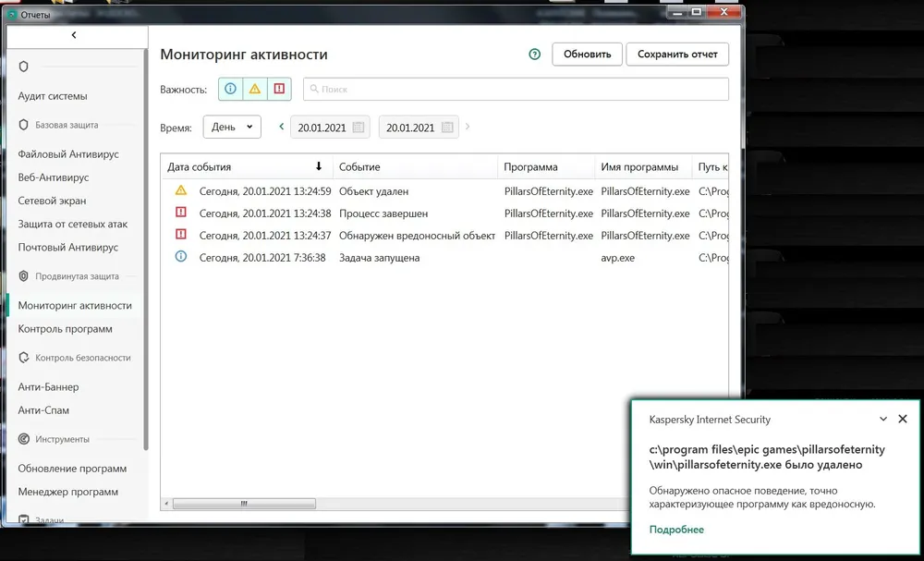
Task: Click the 'Подробнее' link in notification
Action: [676, 530]
